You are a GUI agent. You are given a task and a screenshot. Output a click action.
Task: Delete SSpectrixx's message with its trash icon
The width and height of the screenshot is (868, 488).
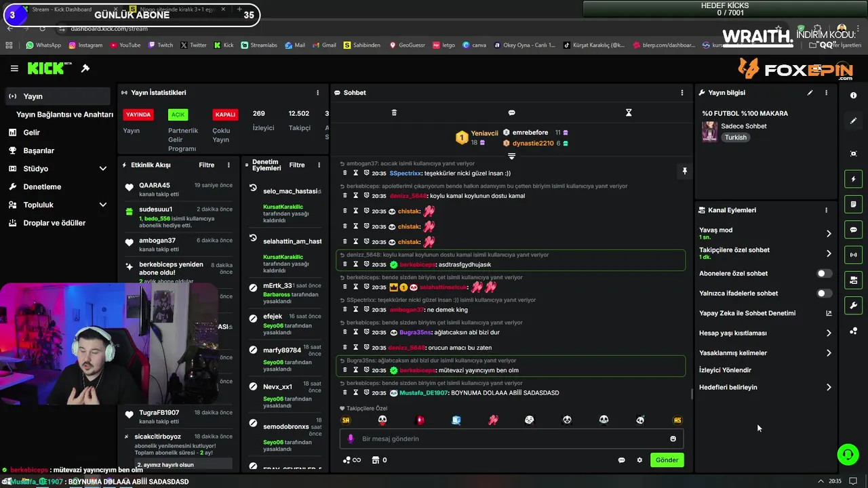point(344,174)
